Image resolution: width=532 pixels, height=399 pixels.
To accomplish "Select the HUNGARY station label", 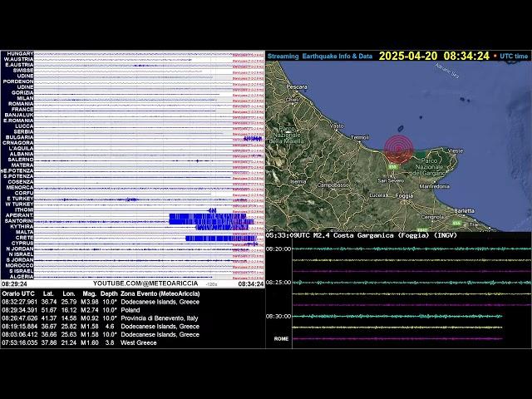I will 20,53.
